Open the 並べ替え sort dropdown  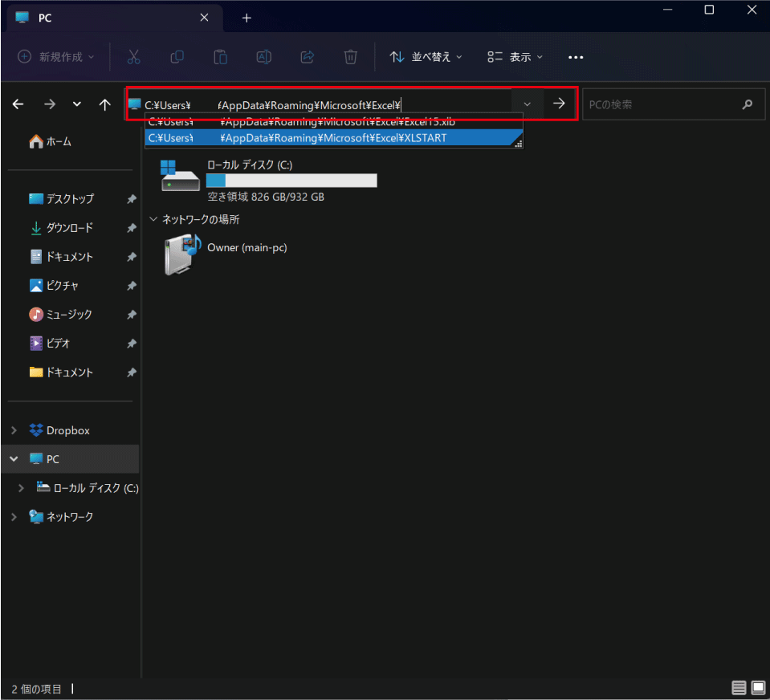click(x=426, y=57)
